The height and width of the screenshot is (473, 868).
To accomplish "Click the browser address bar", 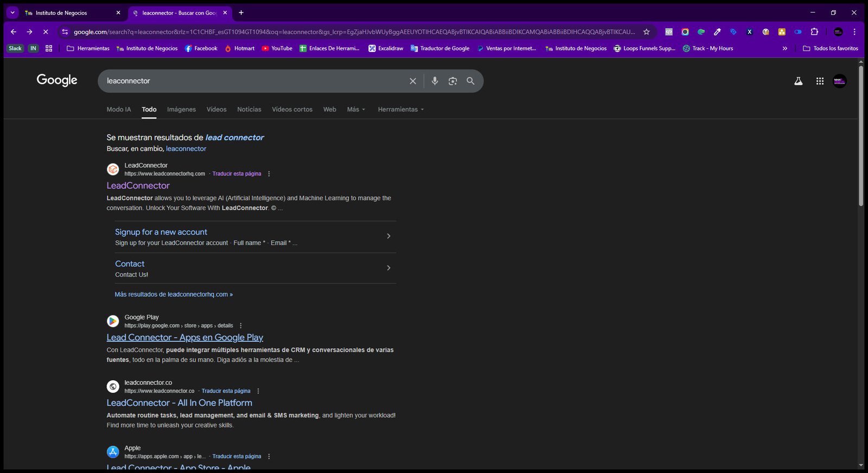I will click(x=354, y=32).
